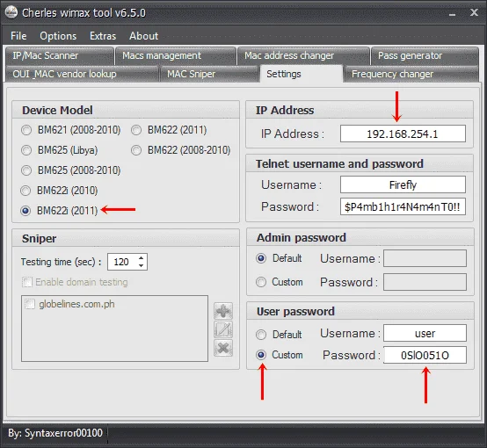
Task: Close the wimax tool window
Action: (x=474, y=12)
